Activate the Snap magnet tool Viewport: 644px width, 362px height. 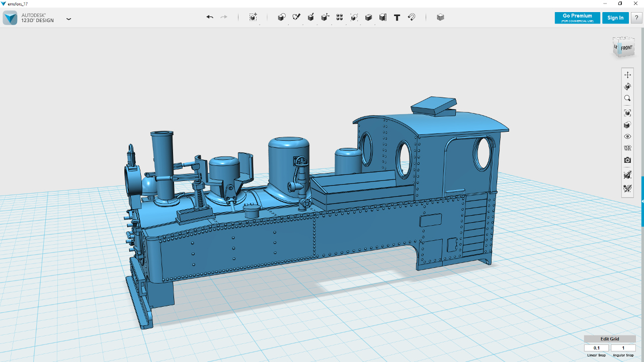click(412, 17)
